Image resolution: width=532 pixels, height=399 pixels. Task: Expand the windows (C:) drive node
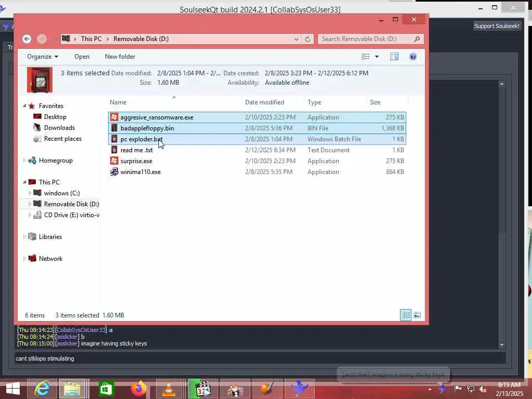30,193
